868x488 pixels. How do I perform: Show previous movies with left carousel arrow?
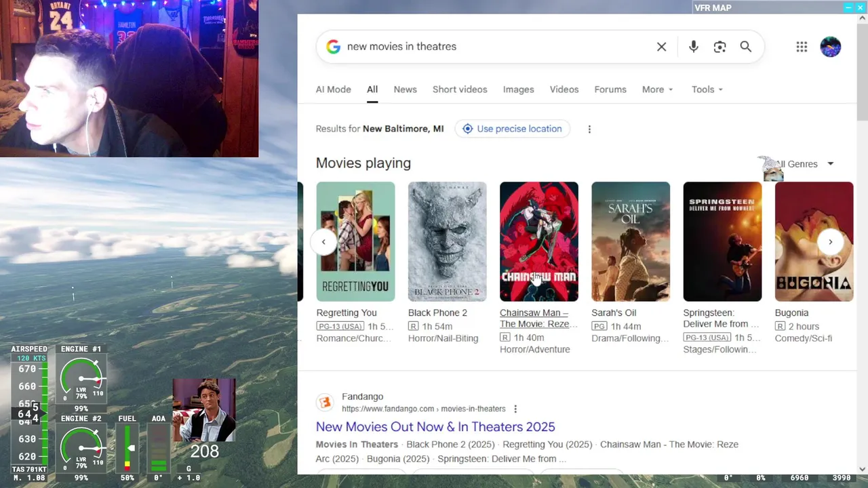coord(323,242)
